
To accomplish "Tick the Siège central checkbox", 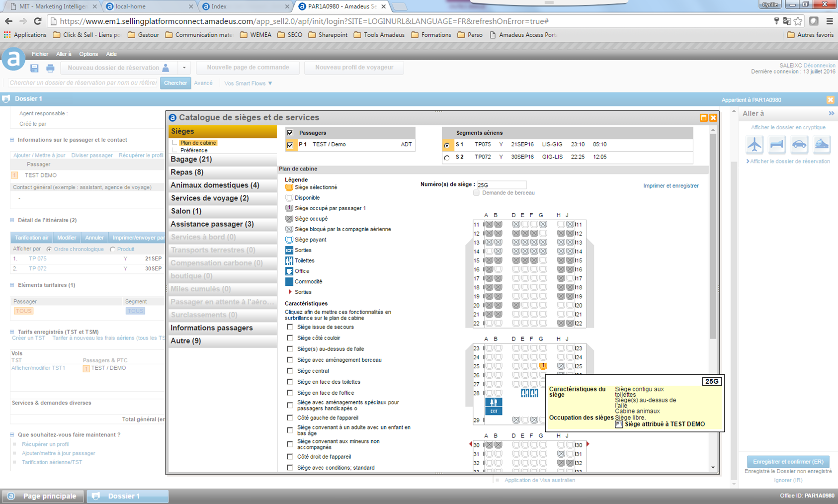I will pos(290,371).
